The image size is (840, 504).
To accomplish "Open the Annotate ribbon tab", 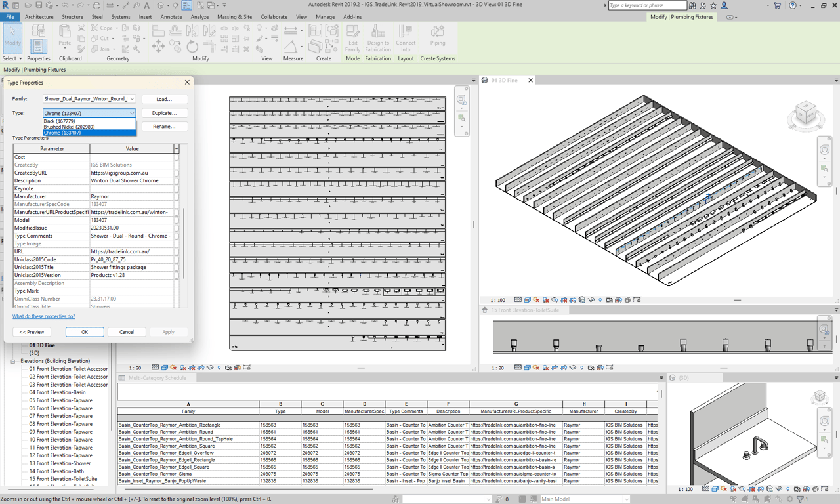I will click(x=171, y=17).
